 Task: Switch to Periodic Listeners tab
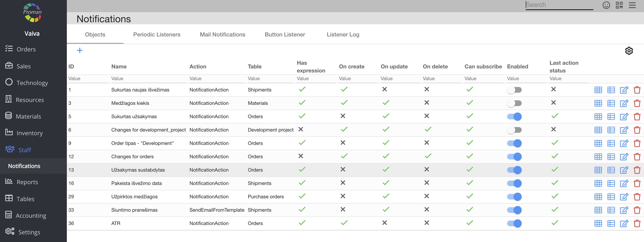[157, 34]
